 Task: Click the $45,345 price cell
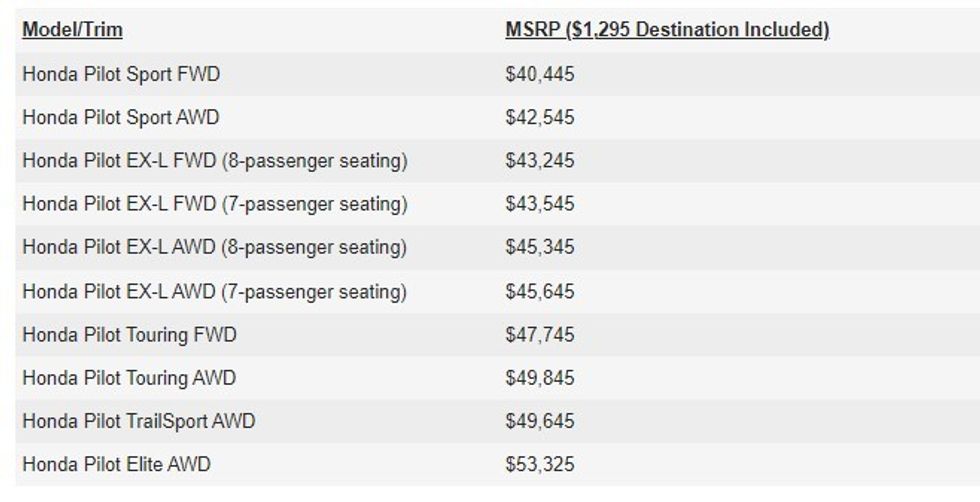click(x=540, y=247)
